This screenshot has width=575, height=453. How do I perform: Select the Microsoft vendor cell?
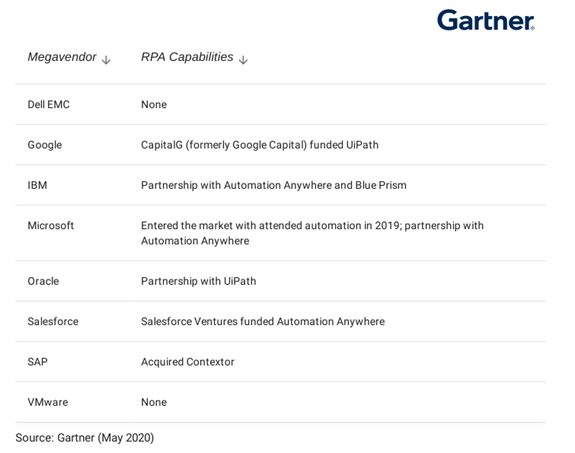pos(51,226)
